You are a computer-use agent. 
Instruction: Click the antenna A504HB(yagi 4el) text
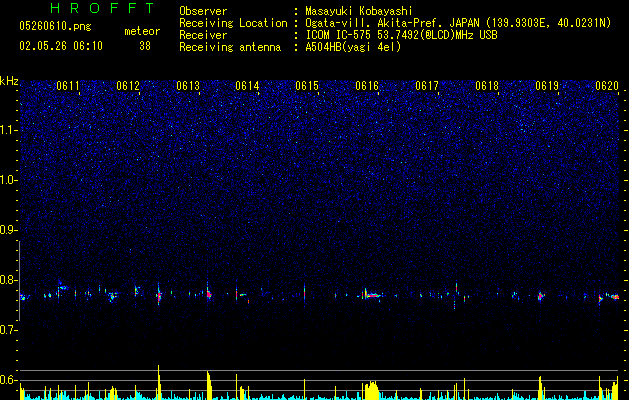tap(353, 47)
